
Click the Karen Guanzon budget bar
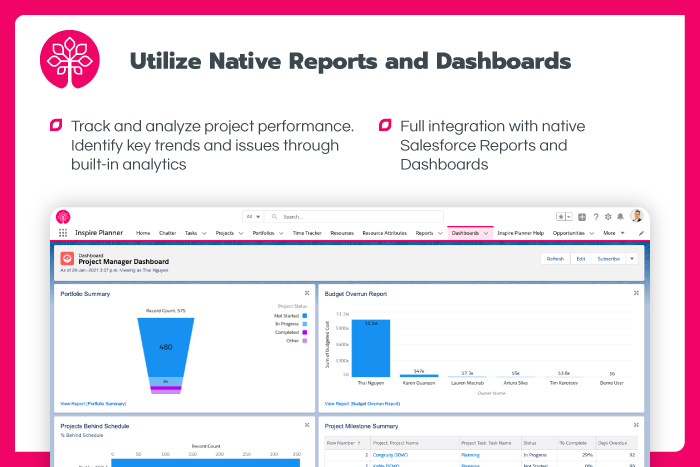point(419,375)
